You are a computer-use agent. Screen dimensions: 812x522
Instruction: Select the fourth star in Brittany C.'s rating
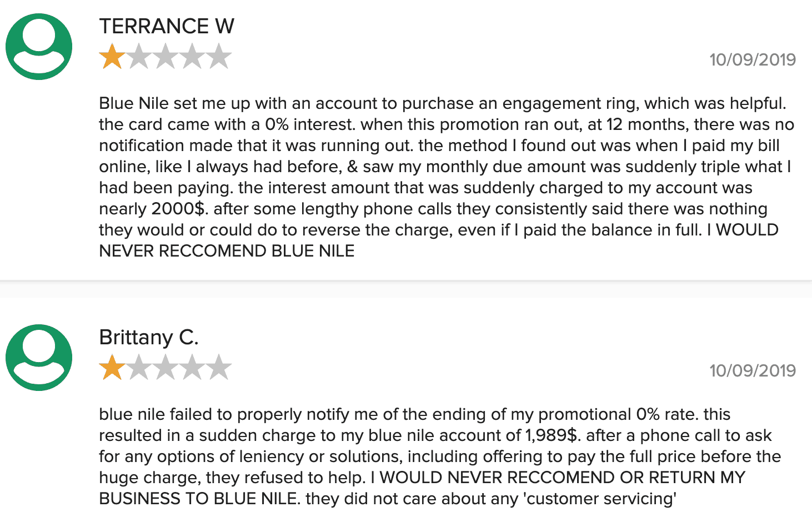tap(192, 368)
